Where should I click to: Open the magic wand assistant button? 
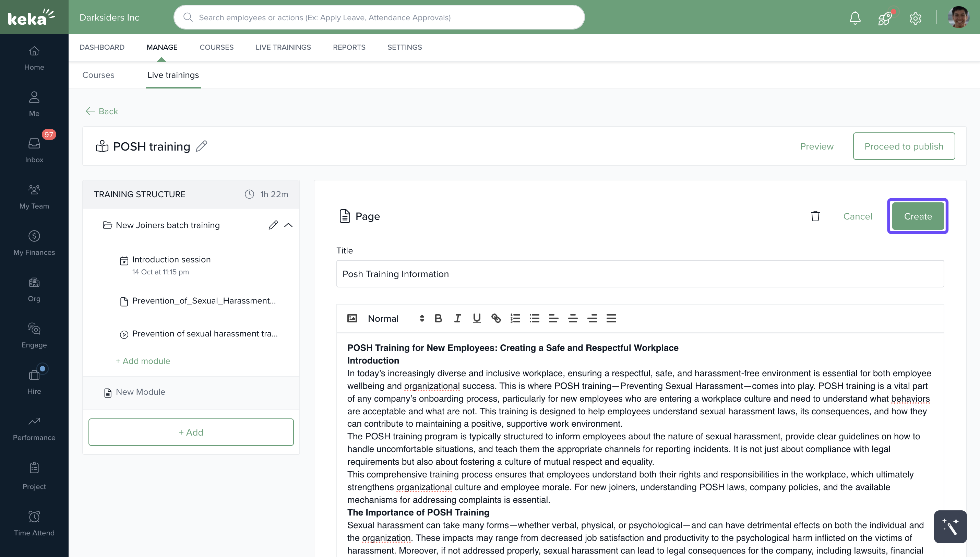pos(950,526)
